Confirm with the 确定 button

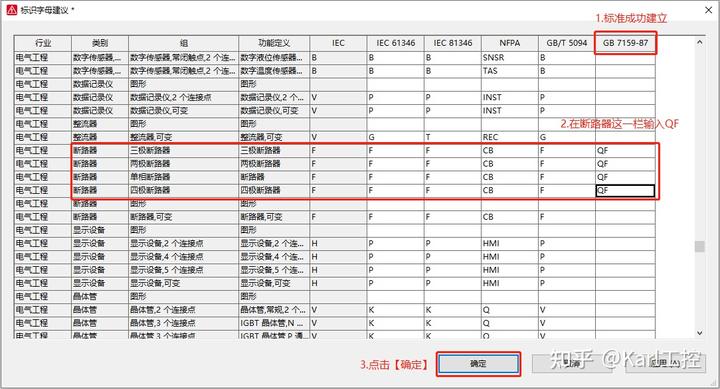[478, 364]
